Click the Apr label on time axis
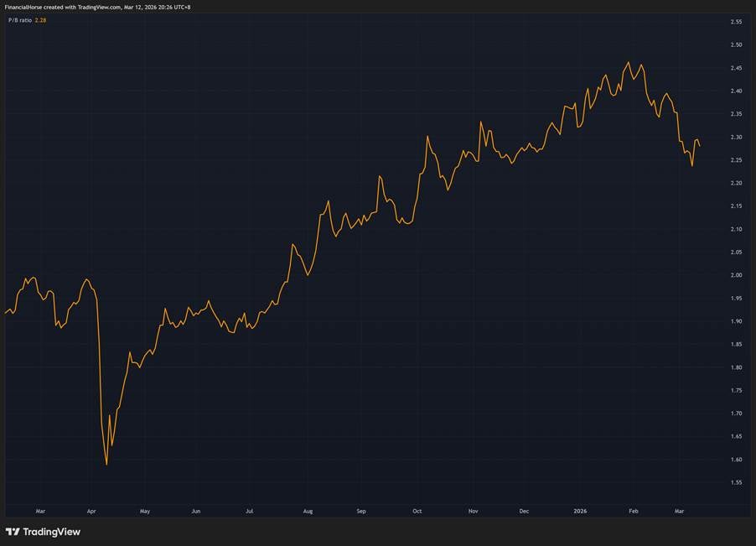The image size is (756, 546). click(91, 510)
